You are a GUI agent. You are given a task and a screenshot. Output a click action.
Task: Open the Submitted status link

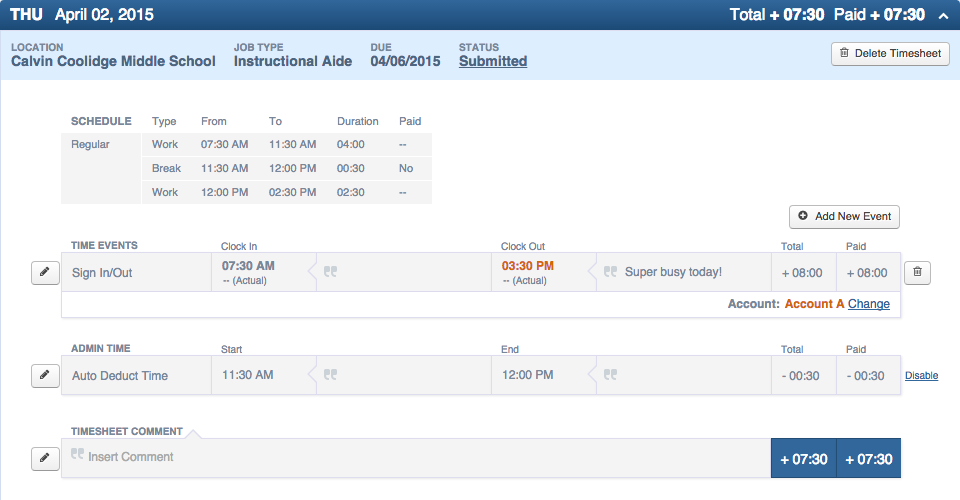coord(493,61)
